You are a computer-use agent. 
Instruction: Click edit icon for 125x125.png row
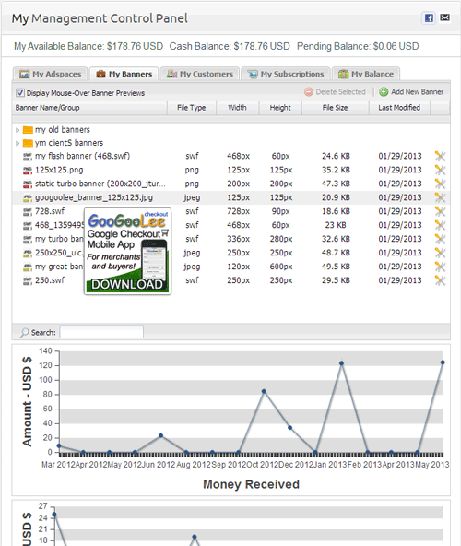click(440, 170)
